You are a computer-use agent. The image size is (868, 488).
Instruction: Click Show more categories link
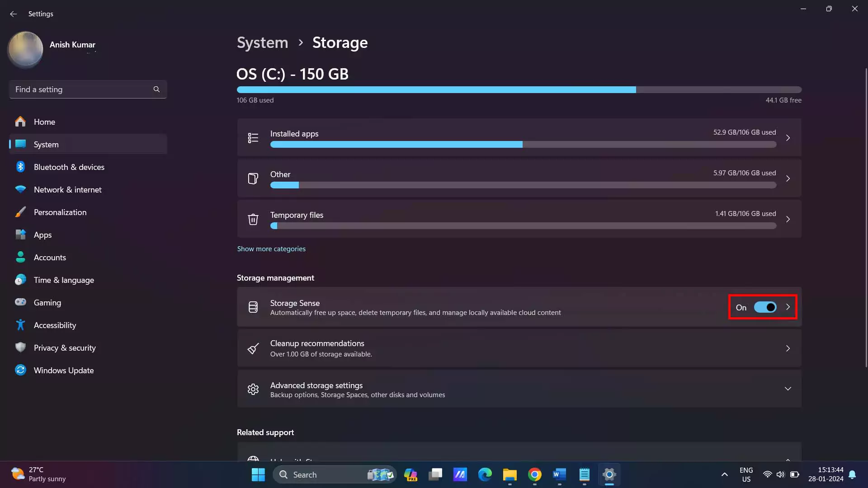click(271, 248)
